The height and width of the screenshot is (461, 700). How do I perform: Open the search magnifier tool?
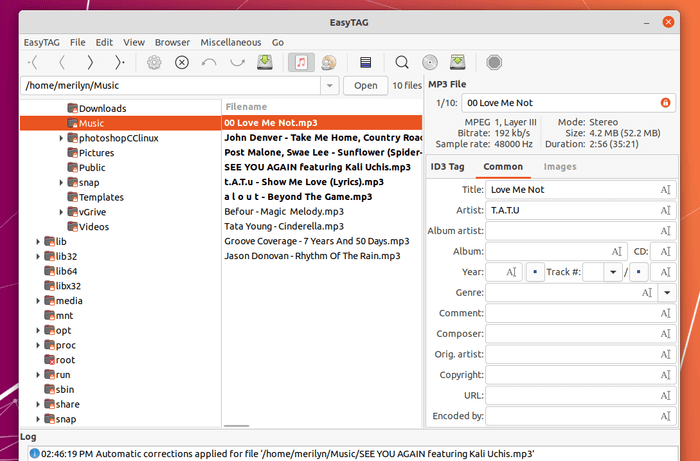[402, 62]
